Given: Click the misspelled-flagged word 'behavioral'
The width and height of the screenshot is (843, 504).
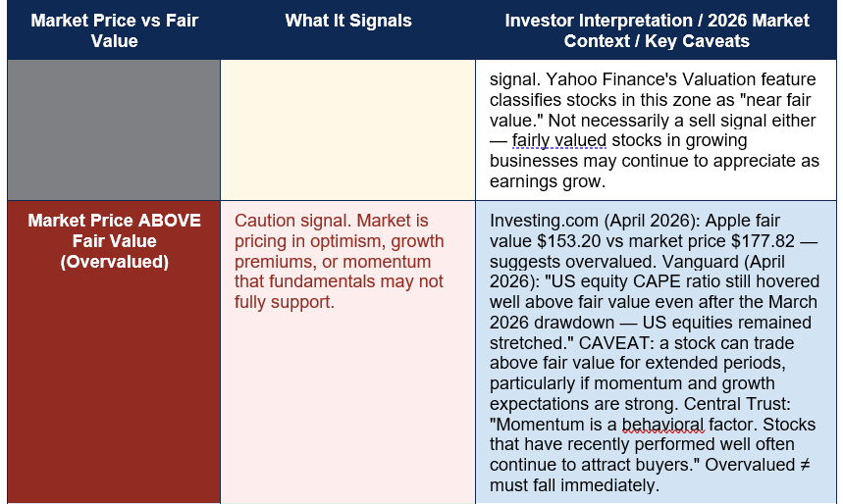Looking at the screenshot, I should coord(662,424).
